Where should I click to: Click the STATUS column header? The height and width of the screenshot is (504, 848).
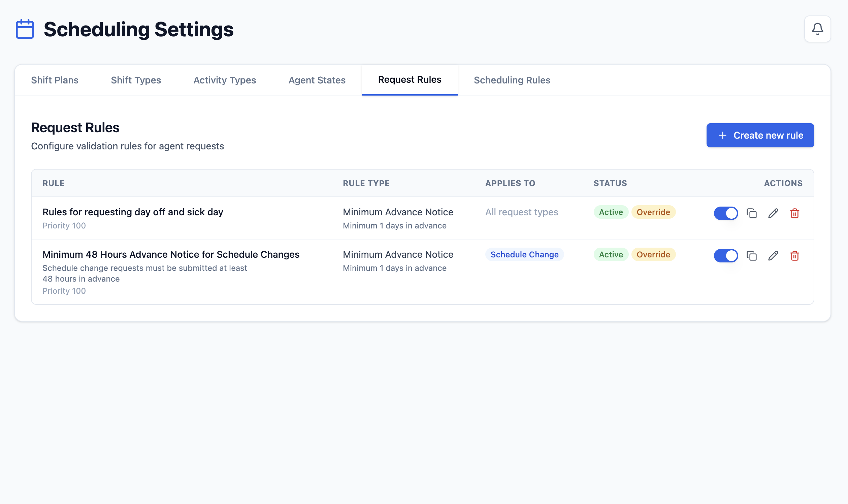[610, 183]
